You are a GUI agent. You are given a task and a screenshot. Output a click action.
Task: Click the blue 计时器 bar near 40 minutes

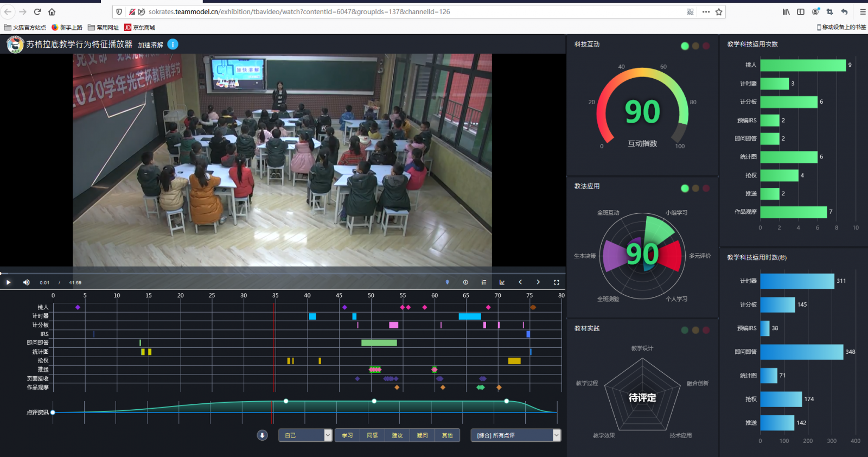pyautogui.click(x=312, y=316)
